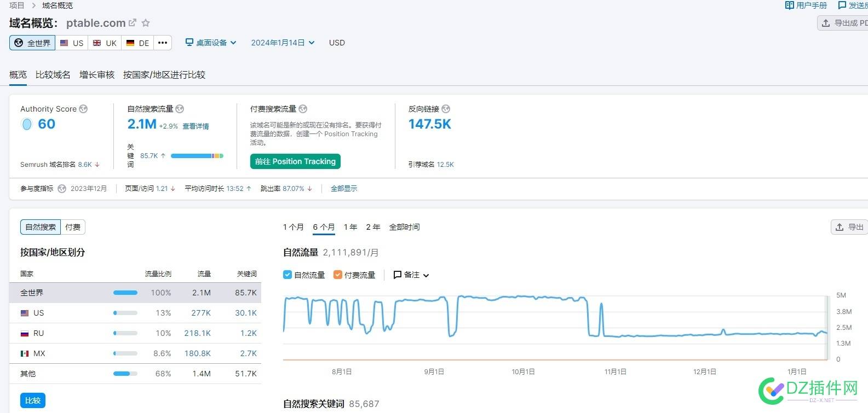The image size is (868, 413).
Task: Open the 桌面设备 device dropdown
Action: click(x=211, y=43)
